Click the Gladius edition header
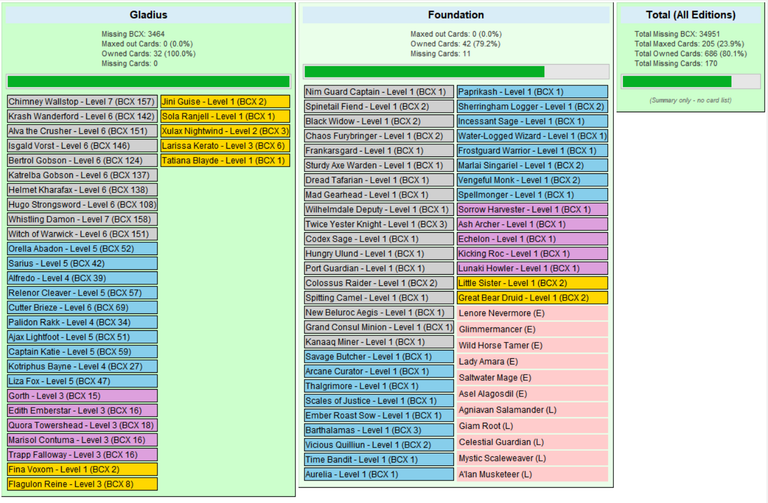 tap(148, 15)
